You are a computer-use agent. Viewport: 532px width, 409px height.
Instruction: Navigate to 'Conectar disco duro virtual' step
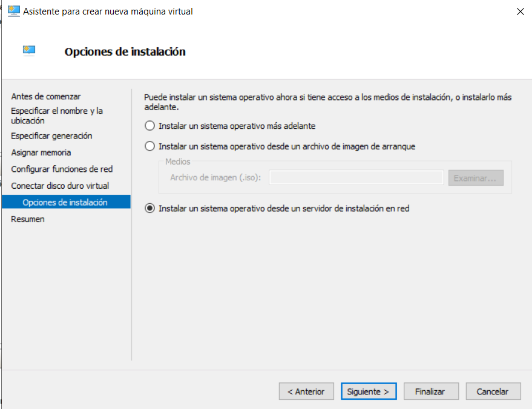[60, 186]
